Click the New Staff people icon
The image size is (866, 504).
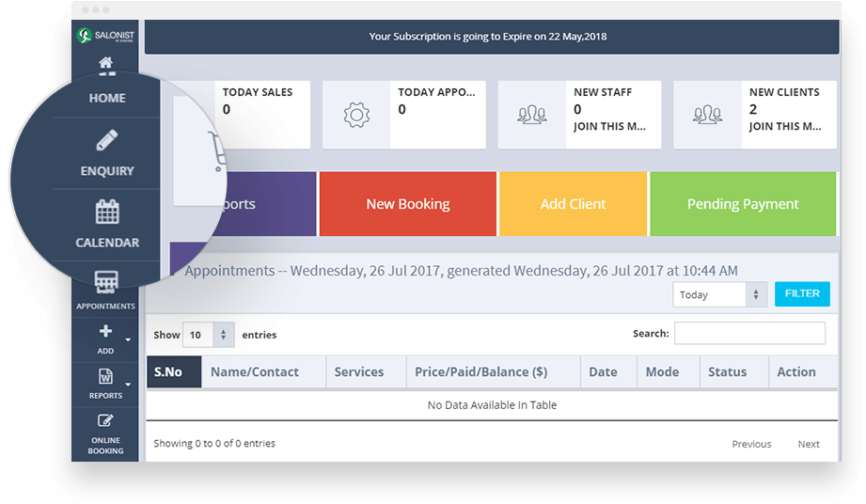tap(531, 115)
